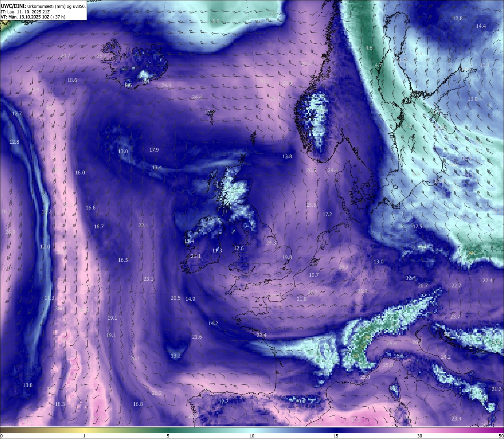Click the 23.7 value over the Balkans
504x439 pixels.
(x=455, y=317)
